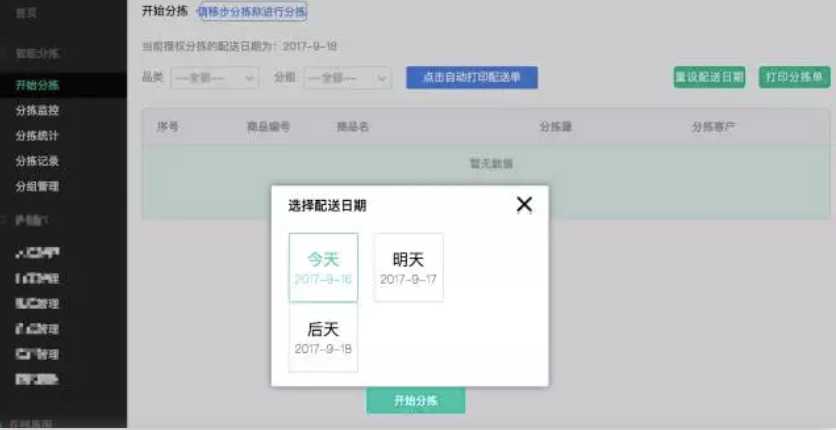
Task: Close the 选择配送日期 dialog with X
Action: coord(524,205)
